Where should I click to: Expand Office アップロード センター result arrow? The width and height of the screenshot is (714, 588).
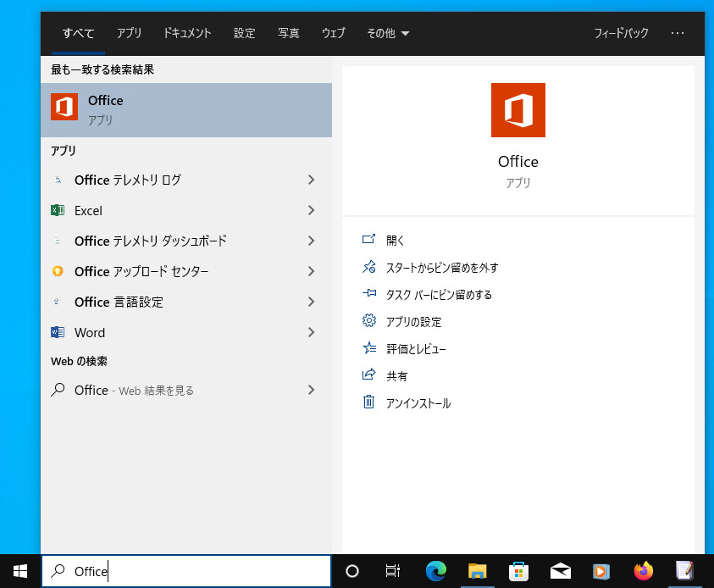click(311, 271)
